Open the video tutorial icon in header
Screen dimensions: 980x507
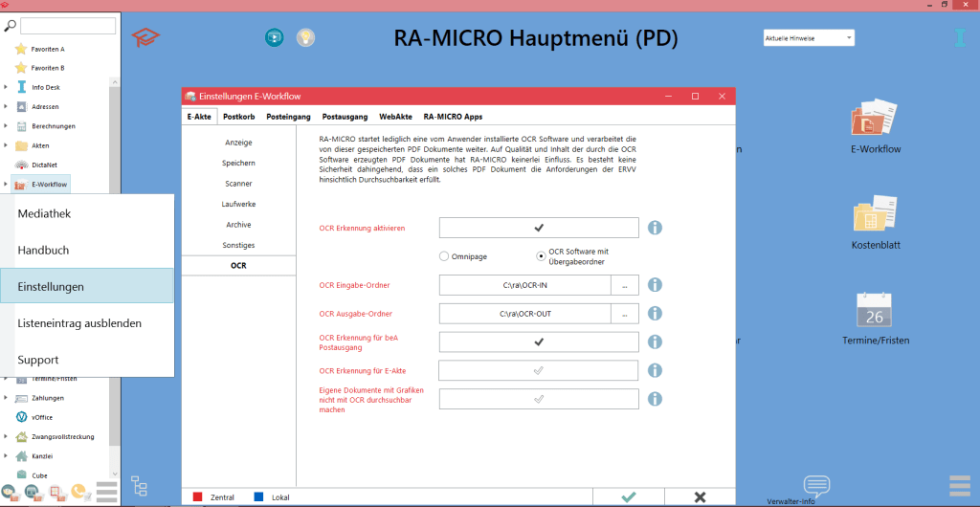pyautogui.click(x=274, y=37)
